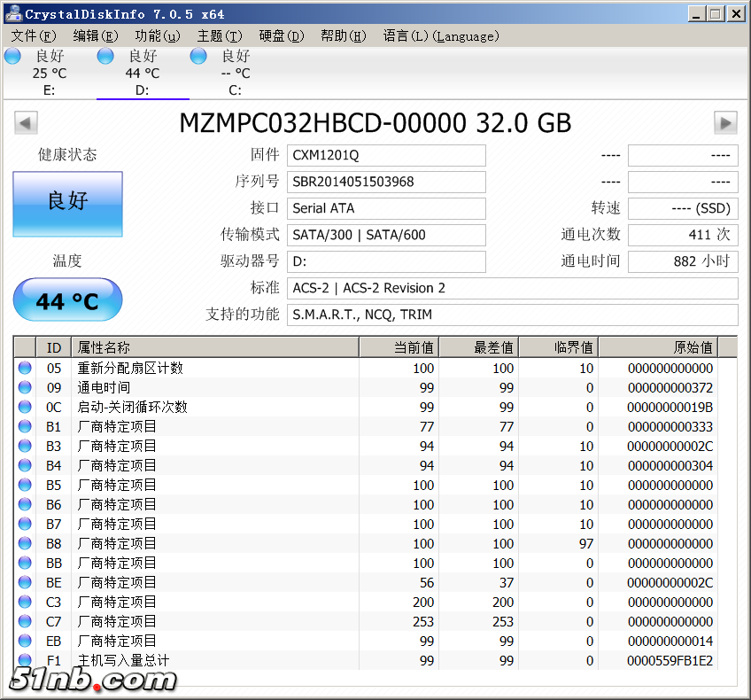Click the power on hours field 882 小时
This screenshot has height=700, width=751.
click(x=683, y=261)
